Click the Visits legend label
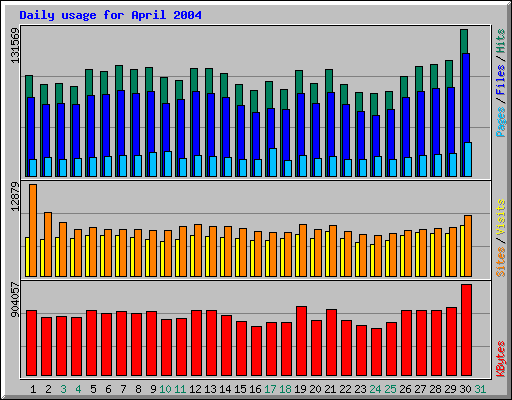The height and width of the screenshot is (400, 512). pyautogui.click(x=500, y=218)
